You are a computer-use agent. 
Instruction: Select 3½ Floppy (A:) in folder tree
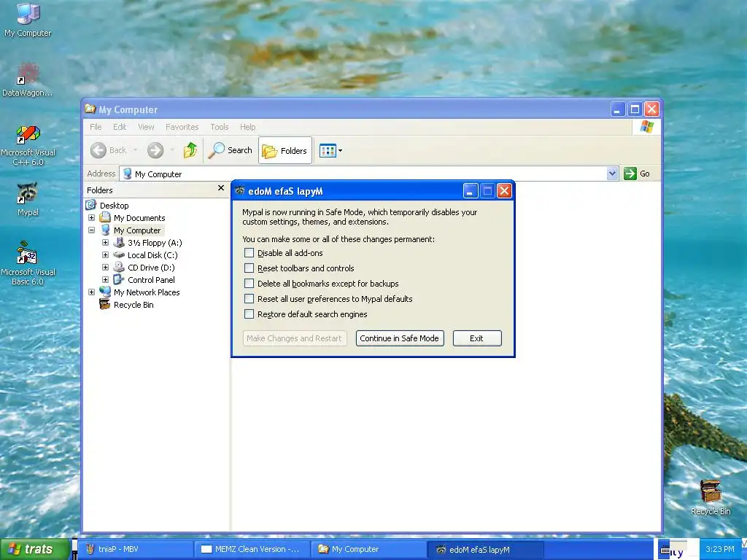click(155, 242)
